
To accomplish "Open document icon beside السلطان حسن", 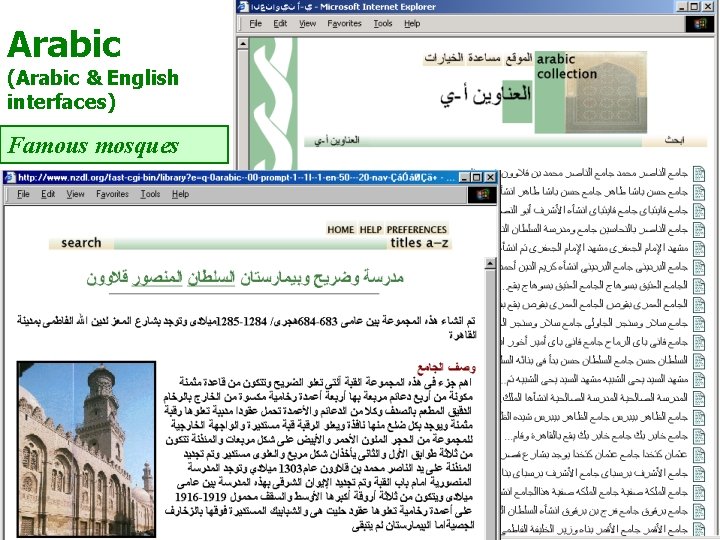I will 699,361.
